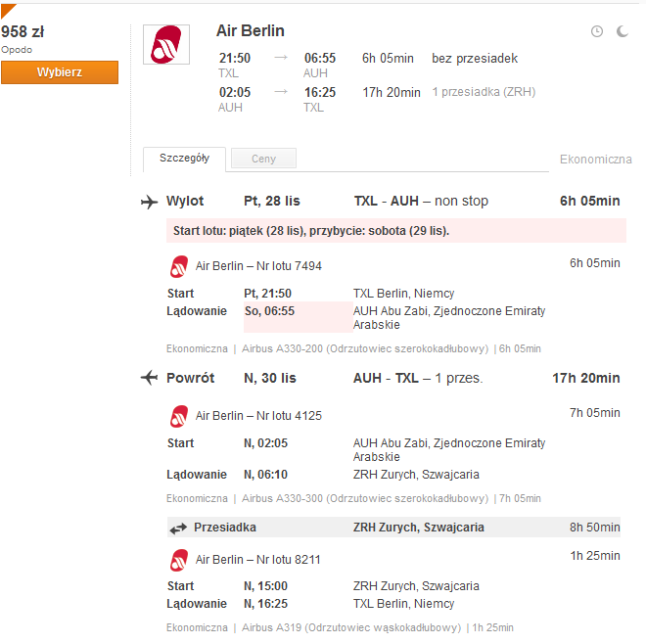The width and height of the screenshot is (646, 644).
Task: Click the Air Berlin logo beside flight 4125
Action: (179, 416)
